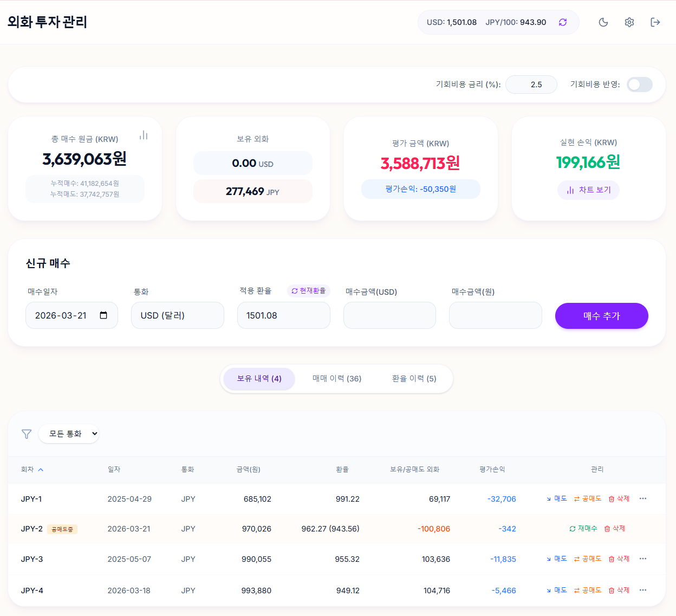
Task: Delete the JPY-3 row
Action: tap(619, 559)
